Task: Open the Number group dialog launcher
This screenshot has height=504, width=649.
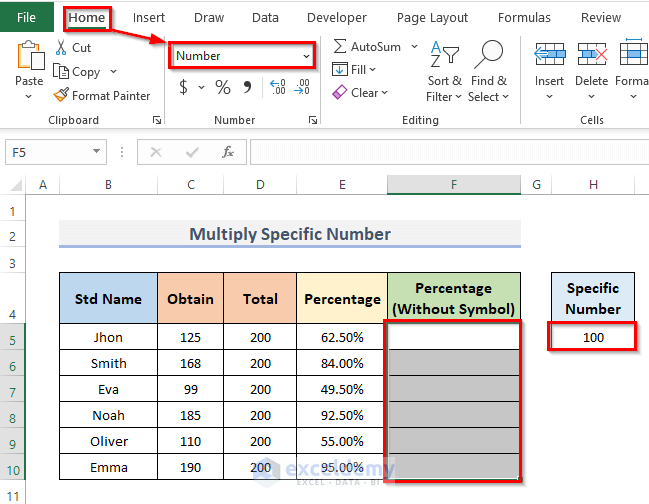Action: [313, 120]
